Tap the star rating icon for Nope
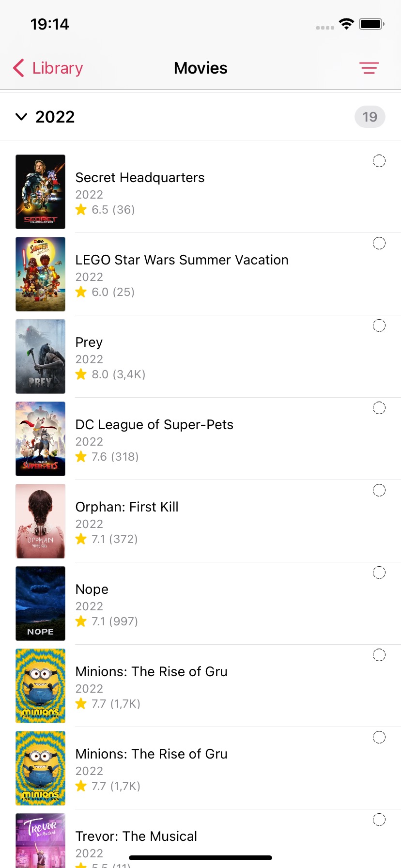Viewport: 401px width, 868px height. [x=81, y=621]
